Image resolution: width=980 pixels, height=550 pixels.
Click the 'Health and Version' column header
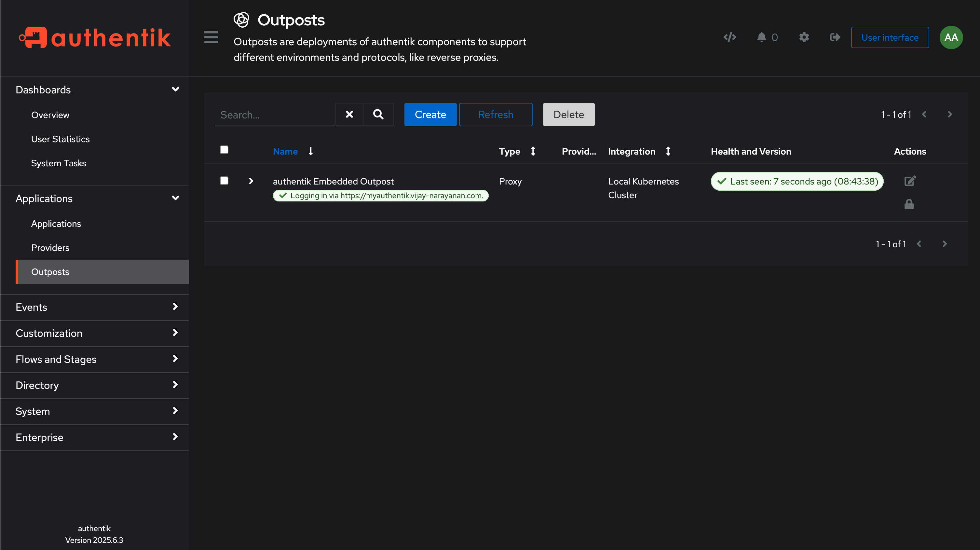tap(751, 151)
